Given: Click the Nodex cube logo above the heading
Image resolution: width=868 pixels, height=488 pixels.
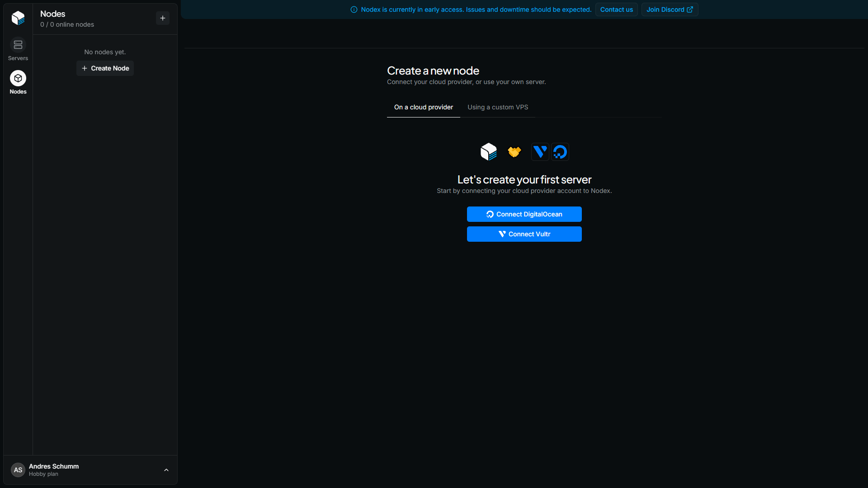Looking at the screenshot, I should [x=489, y=152].
